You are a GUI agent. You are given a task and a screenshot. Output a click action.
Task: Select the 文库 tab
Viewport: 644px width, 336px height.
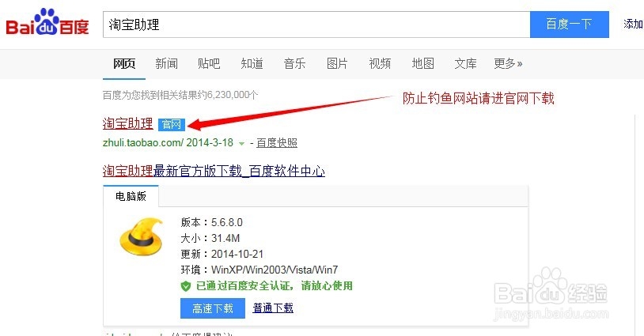point(466,63)
